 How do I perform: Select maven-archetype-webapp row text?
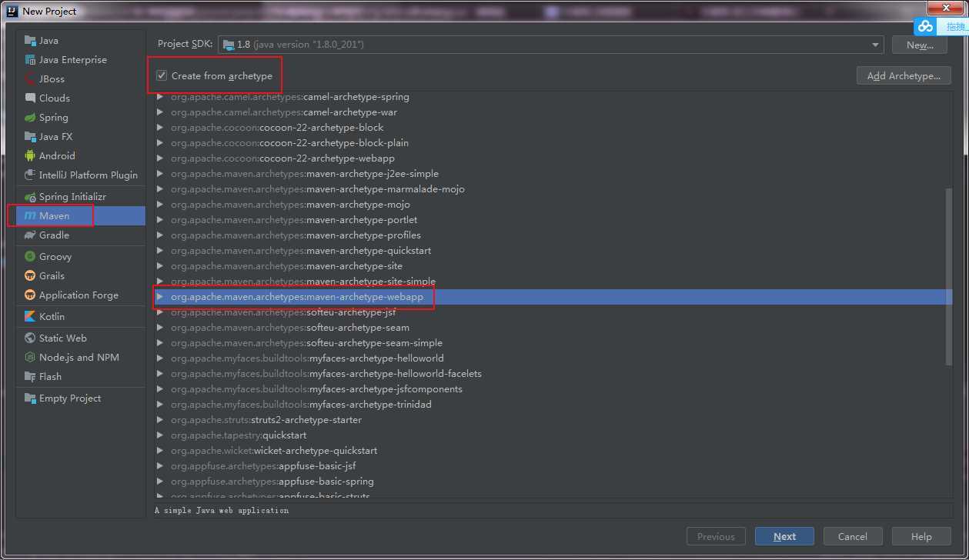(x=297, y=297)
